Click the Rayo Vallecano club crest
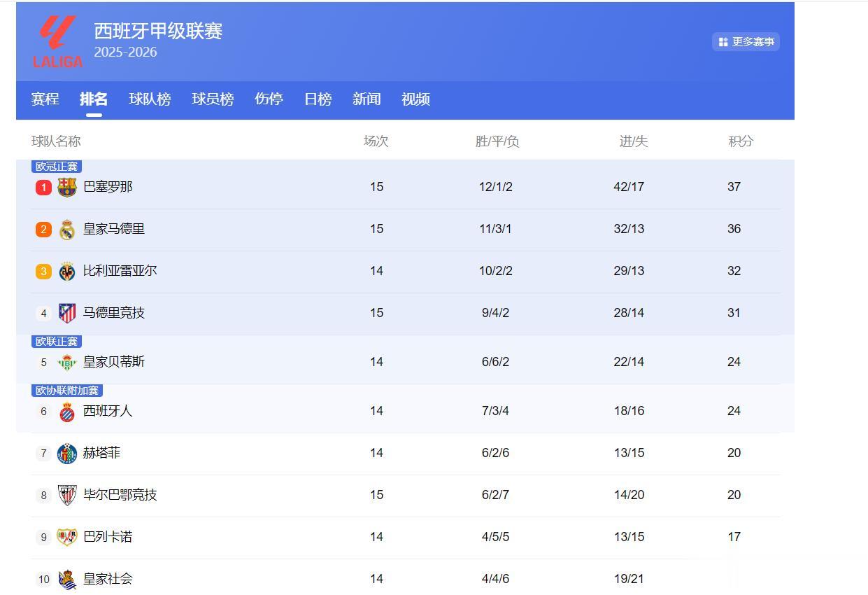The width and height of the screenshot is (868, 595). [x=67, y=537]
